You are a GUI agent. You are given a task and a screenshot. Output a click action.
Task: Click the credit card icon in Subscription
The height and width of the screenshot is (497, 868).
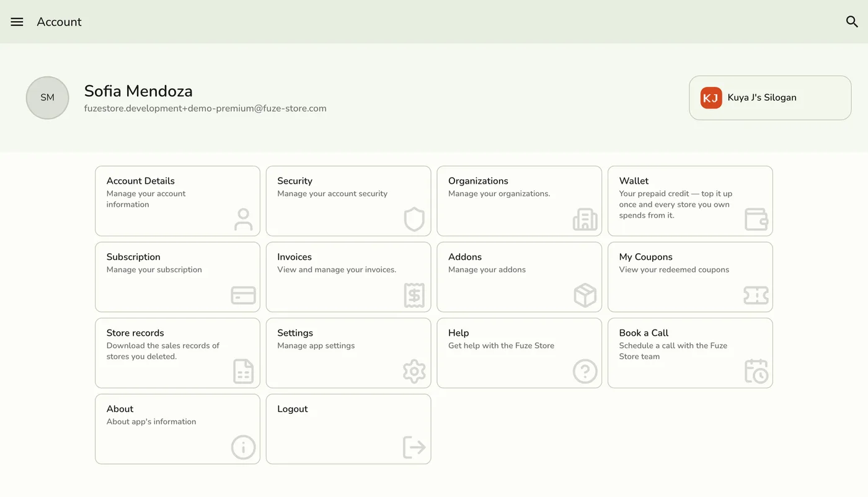click(243, 295)
